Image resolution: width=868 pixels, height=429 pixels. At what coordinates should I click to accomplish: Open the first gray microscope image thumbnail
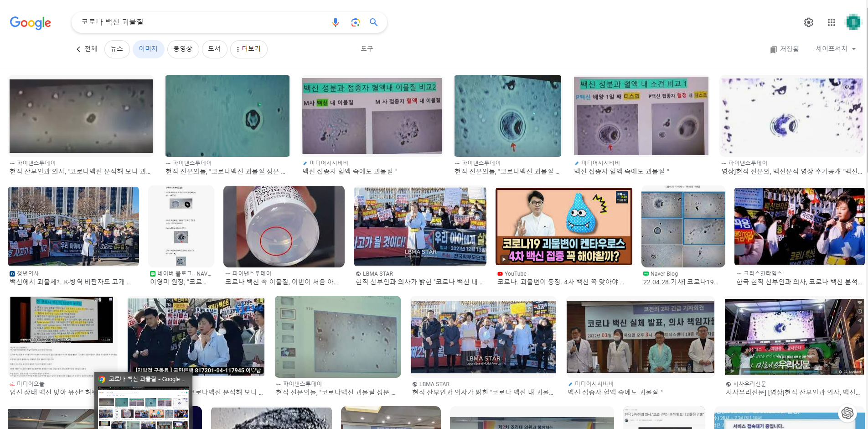click(x=81, y=116)
